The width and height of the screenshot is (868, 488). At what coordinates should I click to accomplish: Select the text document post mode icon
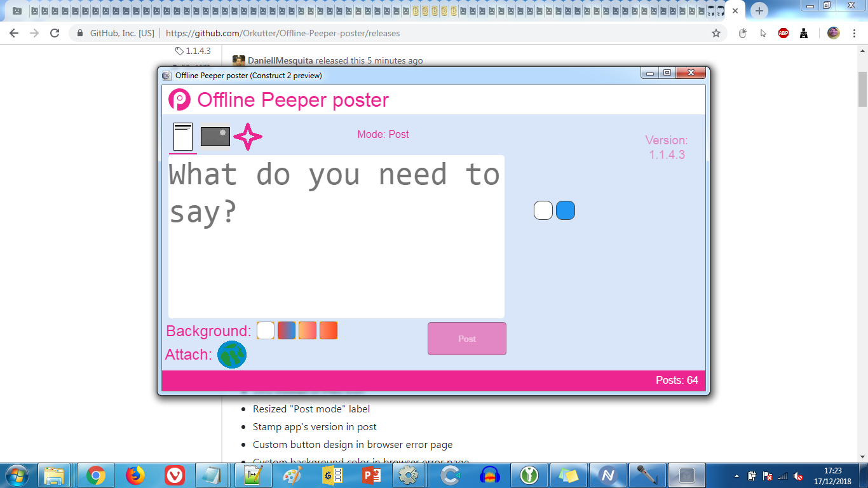tap(183, 137)
